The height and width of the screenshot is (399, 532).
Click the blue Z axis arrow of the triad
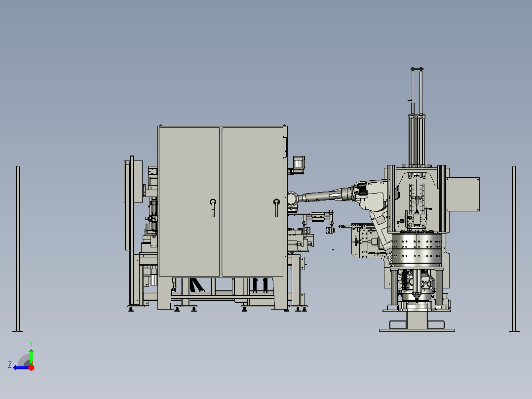point(21,367)
